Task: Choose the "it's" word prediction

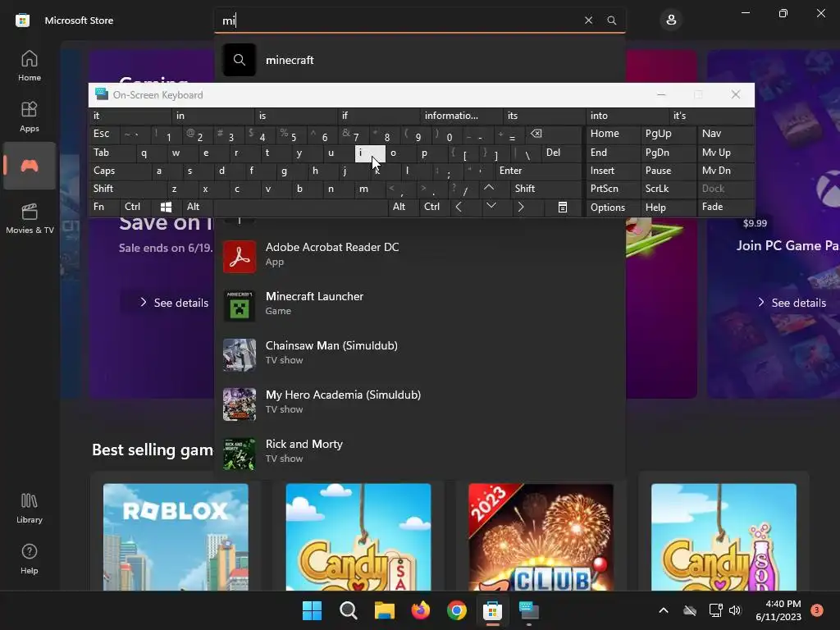Action: click(x=711, y=116)
